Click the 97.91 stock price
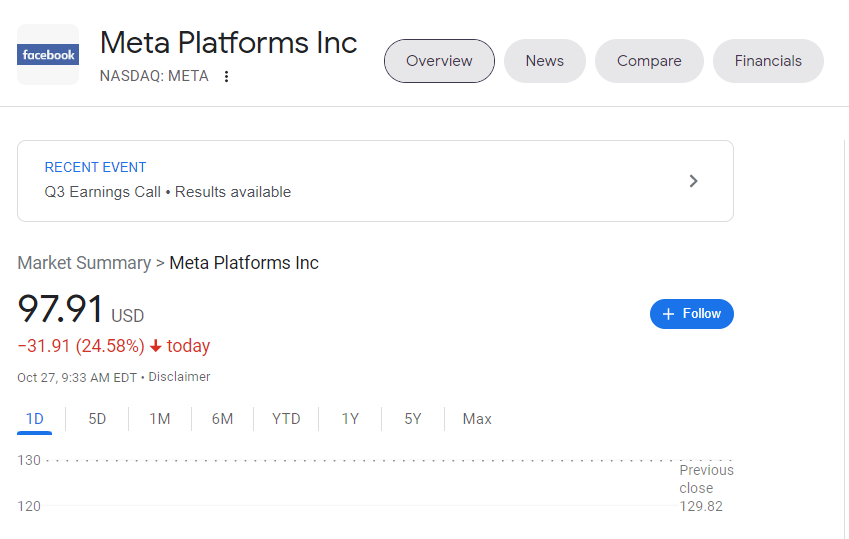 coord(60,308)
